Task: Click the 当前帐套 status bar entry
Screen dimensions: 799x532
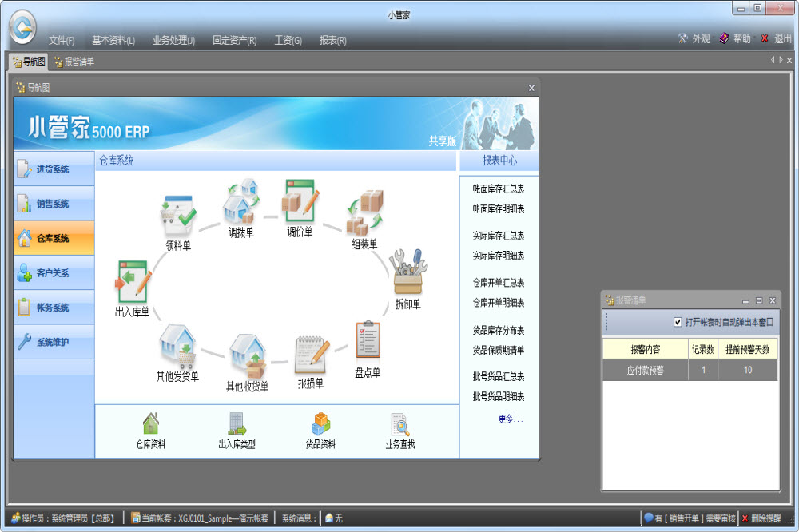Action: point(200,518)
